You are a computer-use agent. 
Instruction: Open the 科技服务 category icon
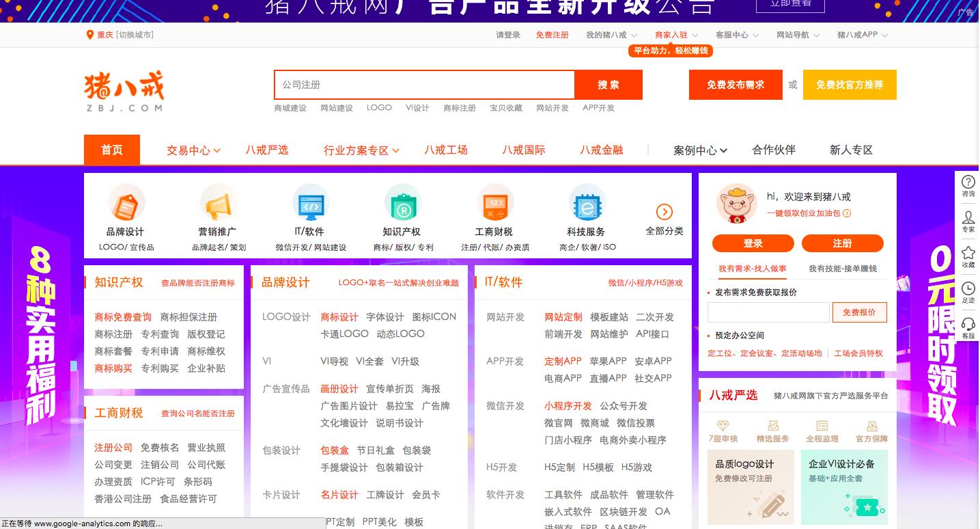587,202
